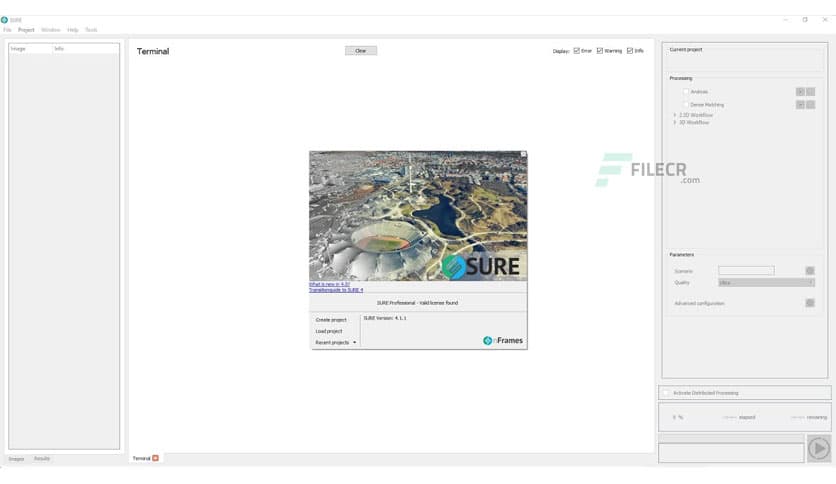
Task: Close the SURE splash dialog
Action: pyautogui.click(x=524, y=154)
